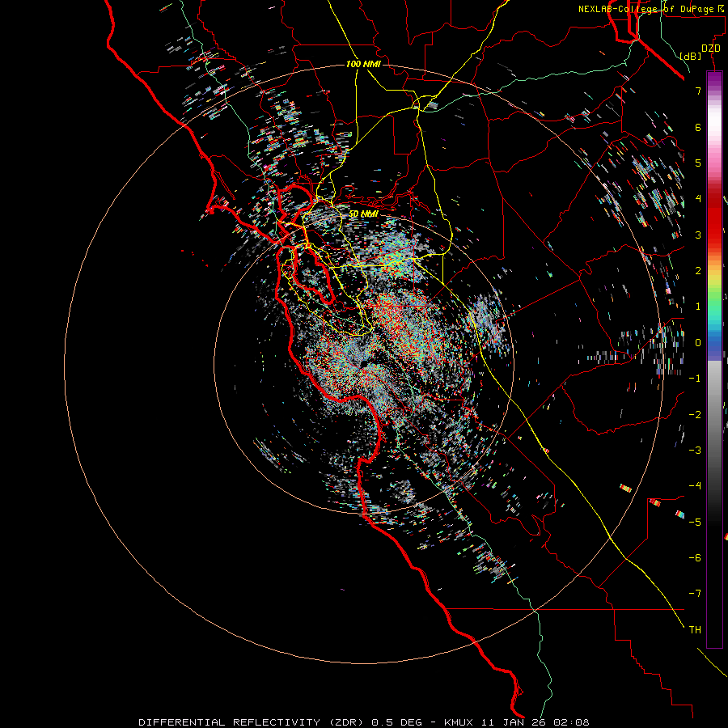Click the "DIFFERENTIAL REFLECTIVITY (ZDR)" caption text
This screenshot has height=728, width=728.
pyautogui.click(x=252, y=722)
